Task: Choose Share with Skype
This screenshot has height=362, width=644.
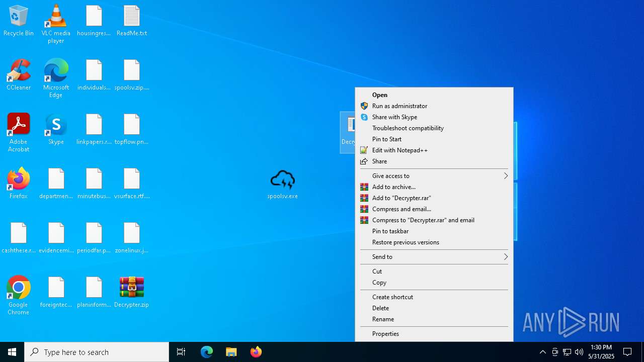Action: click(x=434, y=117)
